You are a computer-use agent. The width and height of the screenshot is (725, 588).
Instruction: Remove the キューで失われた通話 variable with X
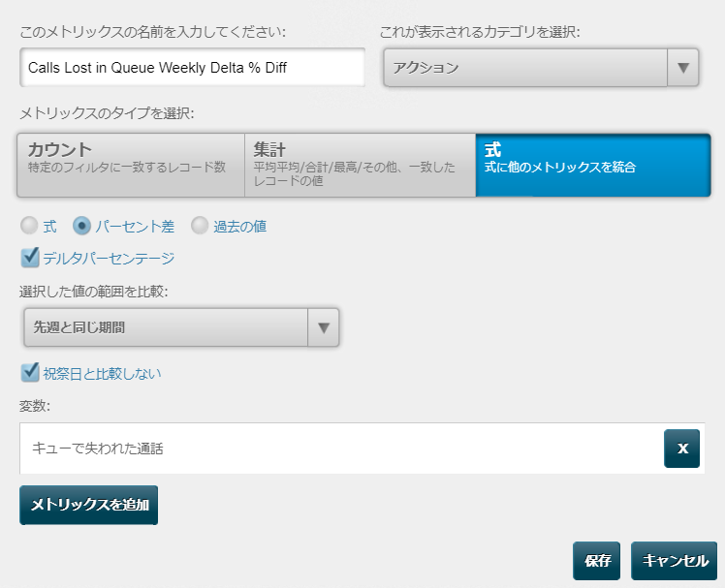coord(681,448)
